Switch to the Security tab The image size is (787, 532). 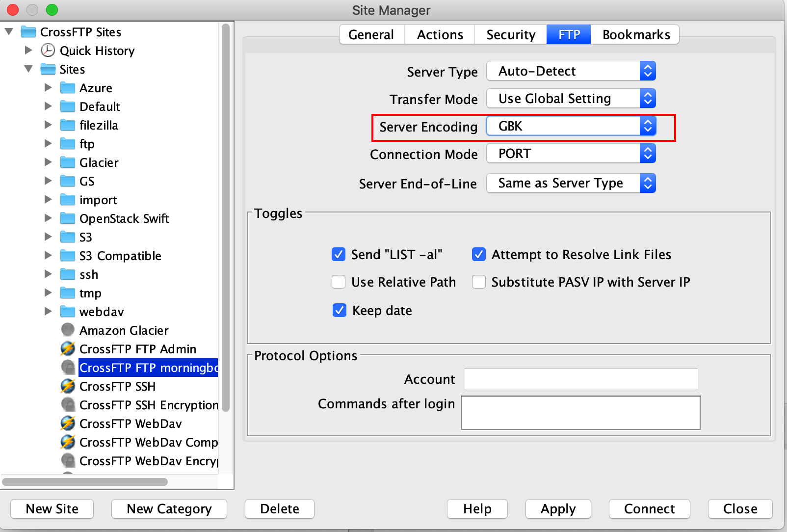click(511, 34)
